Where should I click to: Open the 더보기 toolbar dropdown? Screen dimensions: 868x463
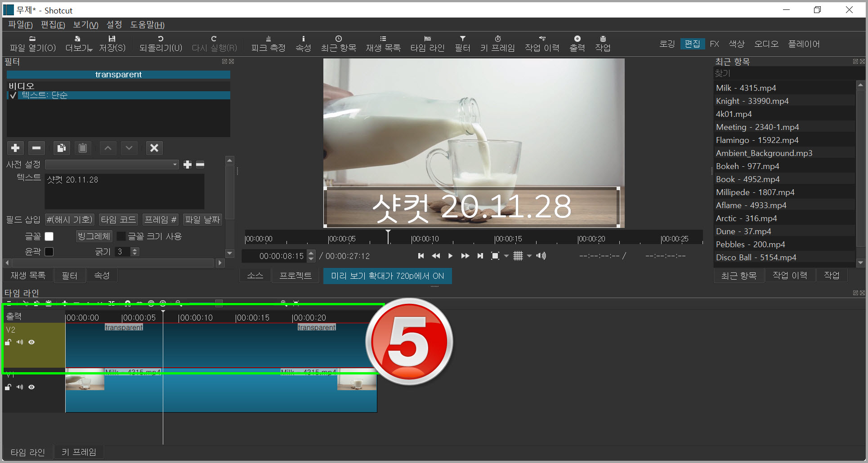pos(79,44)
